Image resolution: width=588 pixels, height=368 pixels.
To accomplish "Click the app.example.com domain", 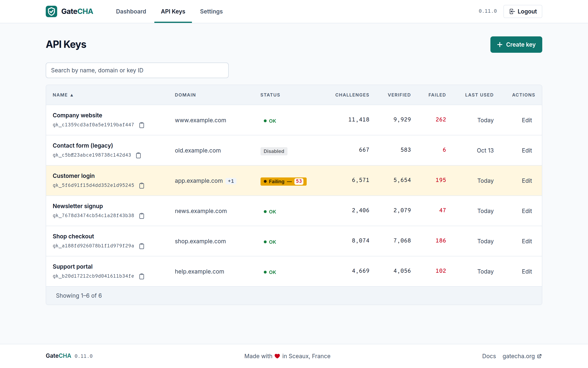I will (x=199, y=181).
